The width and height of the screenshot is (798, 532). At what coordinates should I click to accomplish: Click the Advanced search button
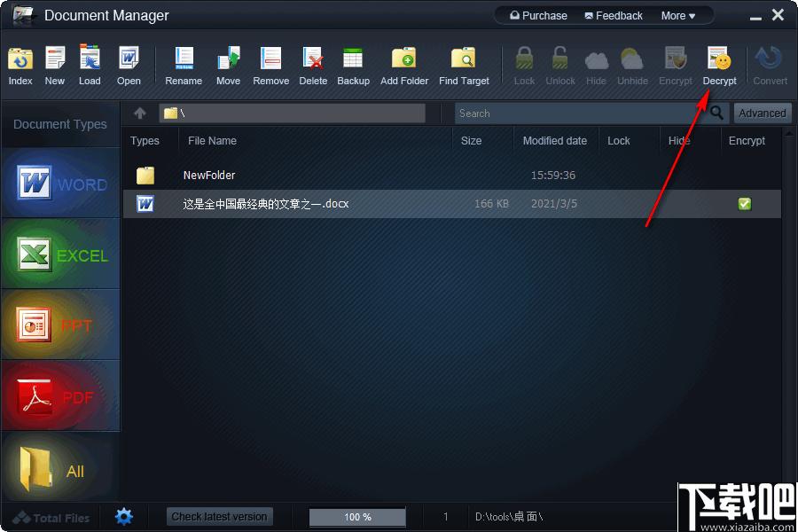pyautogui.click(x=763, y=113)
